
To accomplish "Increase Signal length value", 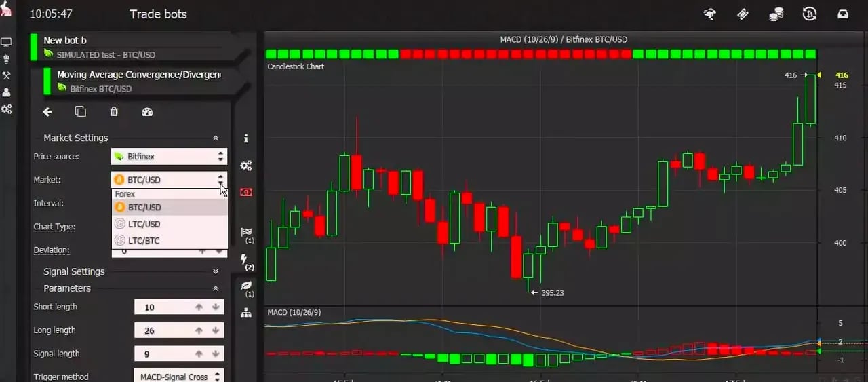I will coord(199,354).
